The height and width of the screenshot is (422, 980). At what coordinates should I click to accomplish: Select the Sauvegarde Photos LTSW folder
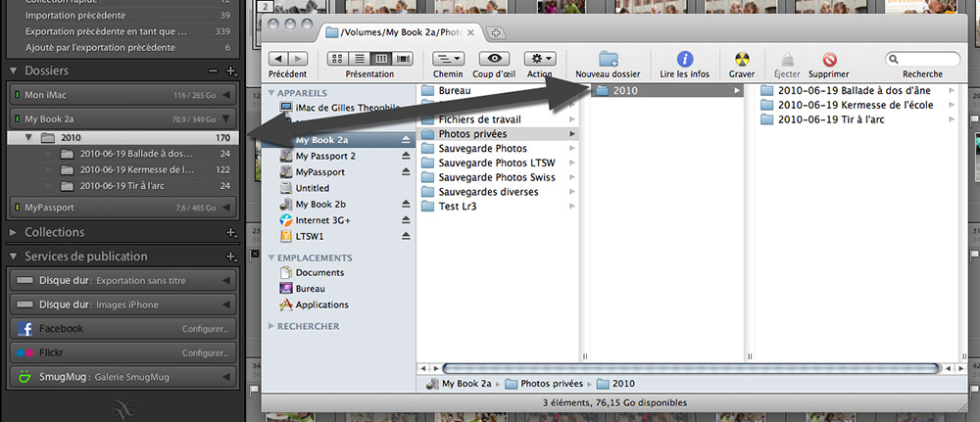coord(498,163)
